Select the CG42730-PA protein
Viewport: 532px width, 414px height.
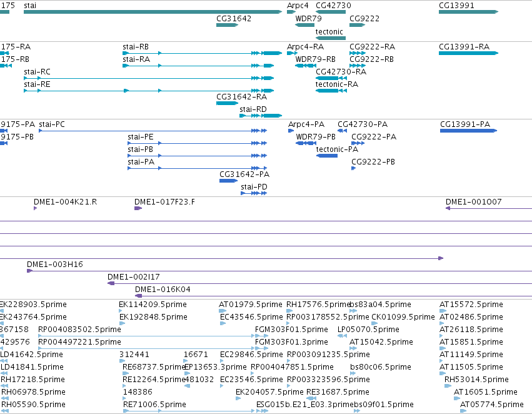[343, 131]
